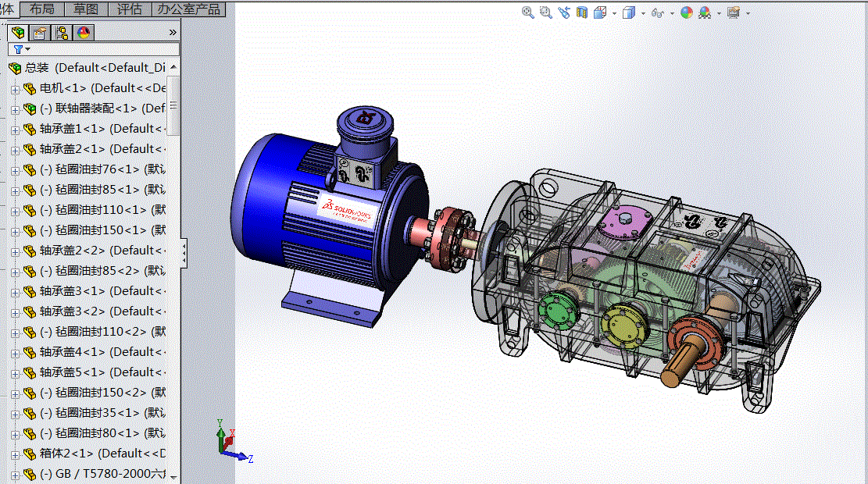
Task: Return to the previous view
Action: (x=563, y=12)
